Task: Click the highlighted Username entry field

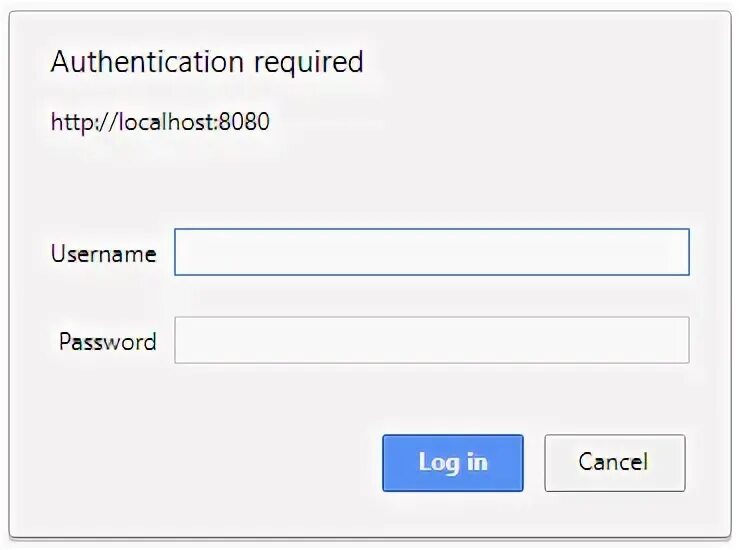Action: click(431, 252)
